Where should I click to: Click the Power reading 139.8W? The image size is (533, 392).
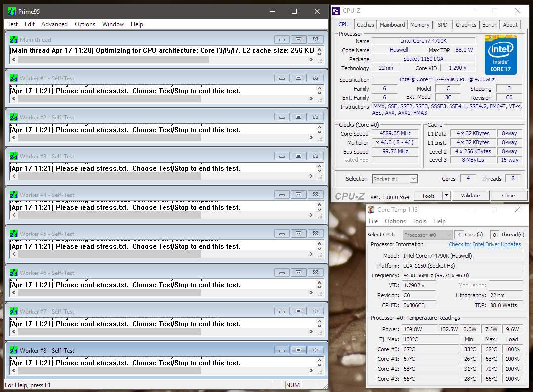pyautogui.click(x=420, y=329)
